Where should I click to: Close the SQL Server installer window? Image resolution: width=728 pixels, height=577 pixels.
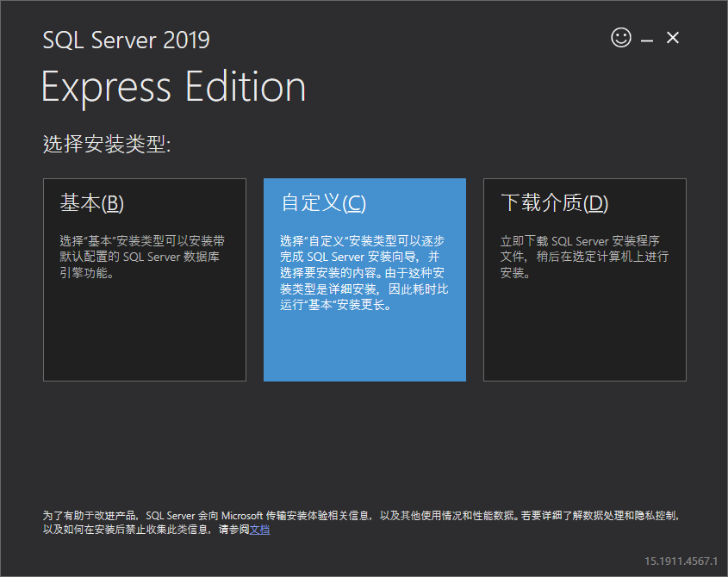672,38
